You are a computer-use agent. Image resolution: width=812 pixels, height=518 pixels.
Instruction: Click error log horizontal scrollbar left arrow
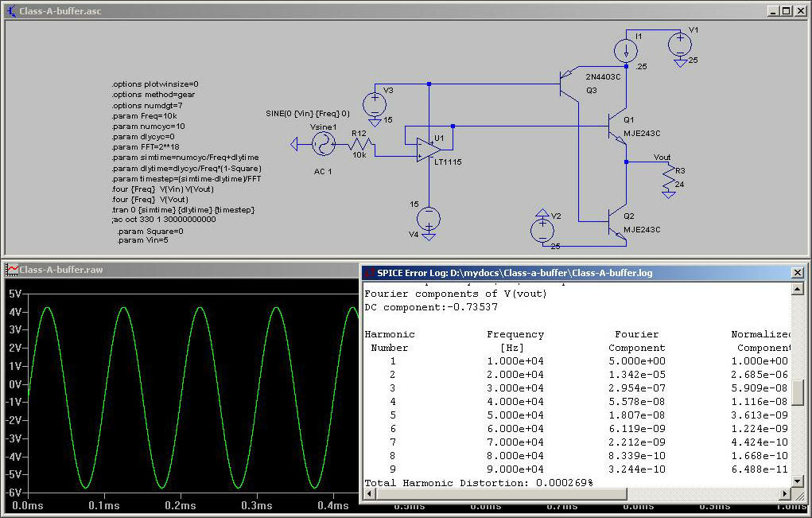tap(370, 493)
